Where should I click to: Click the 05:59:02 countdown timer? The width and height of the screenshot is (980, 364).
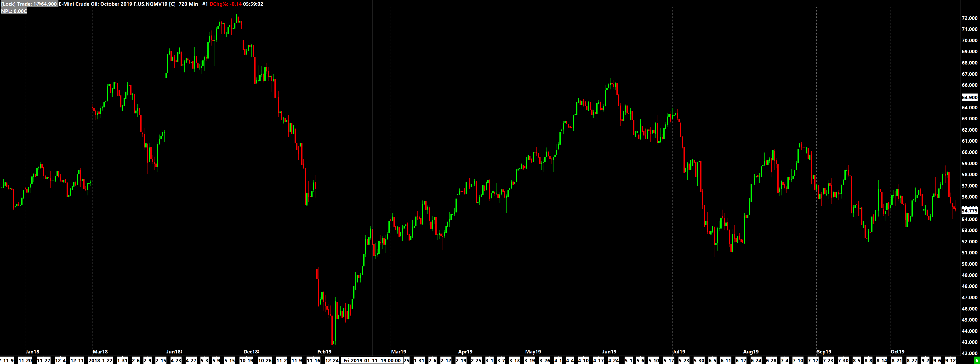coord(253,4)
